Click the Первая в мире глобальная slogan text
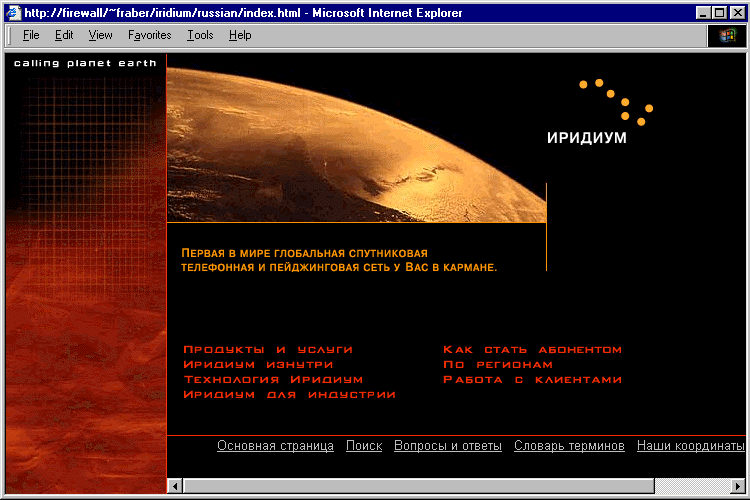The height and width of the screenshot is (500, 750). [x=339, y=260]
